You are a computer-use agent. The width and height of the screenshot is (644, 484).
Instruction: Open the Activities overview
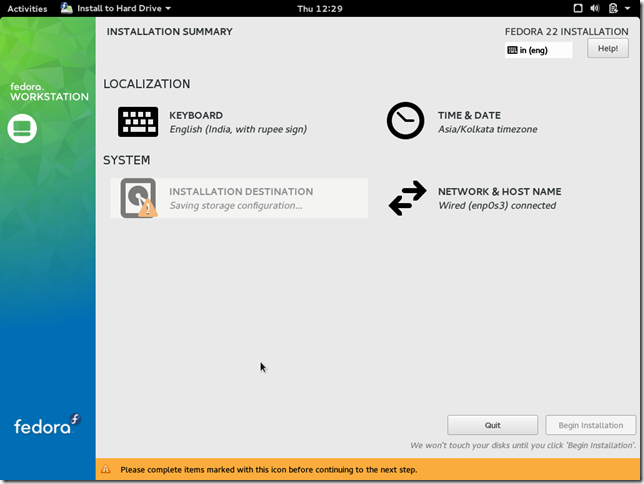tap(27, 8)
